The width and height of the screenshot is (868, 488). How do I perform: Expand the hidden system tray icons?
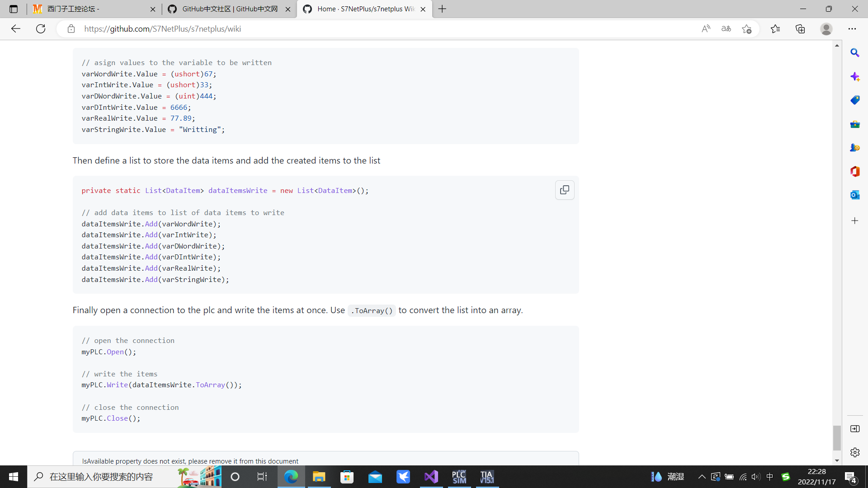tap(702, 477)
